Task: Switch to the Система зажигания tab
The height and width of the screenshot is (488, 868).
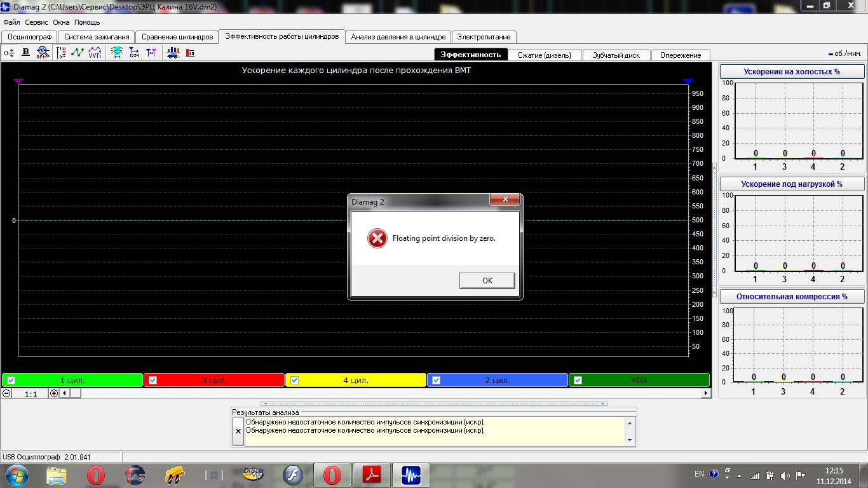Action: (97, 37)
